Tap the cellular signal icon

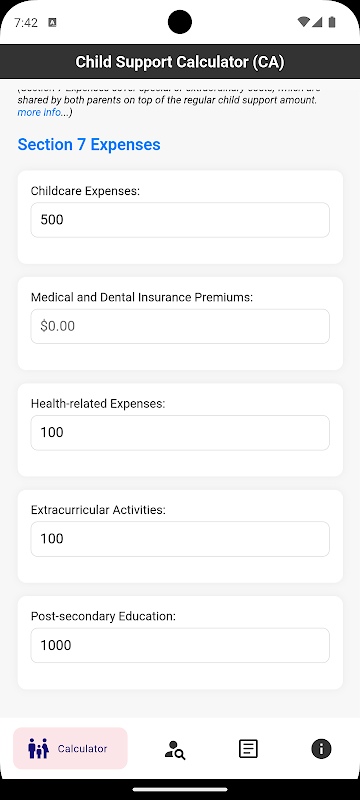tap(317, 22)
